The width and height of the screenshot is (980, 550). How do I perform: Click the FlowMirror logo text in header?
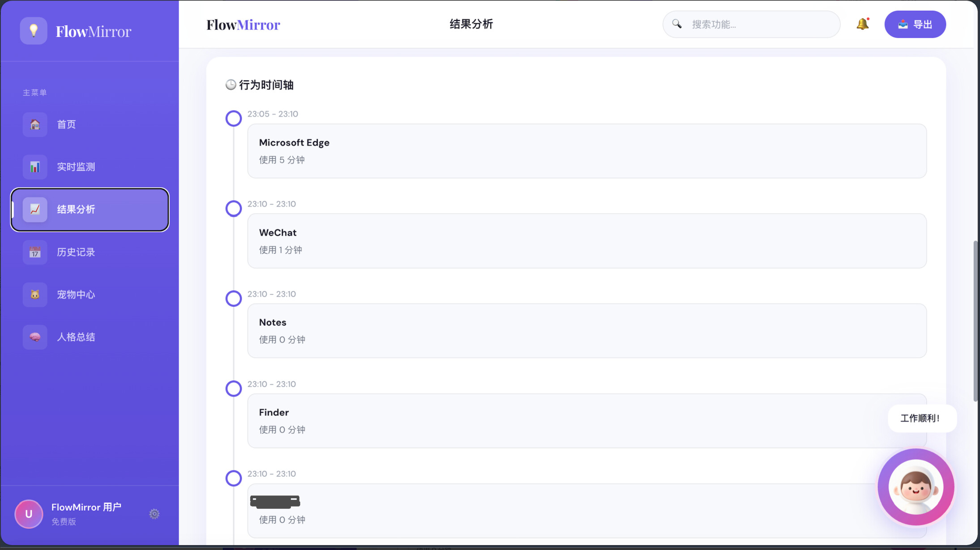coord(243,25)
